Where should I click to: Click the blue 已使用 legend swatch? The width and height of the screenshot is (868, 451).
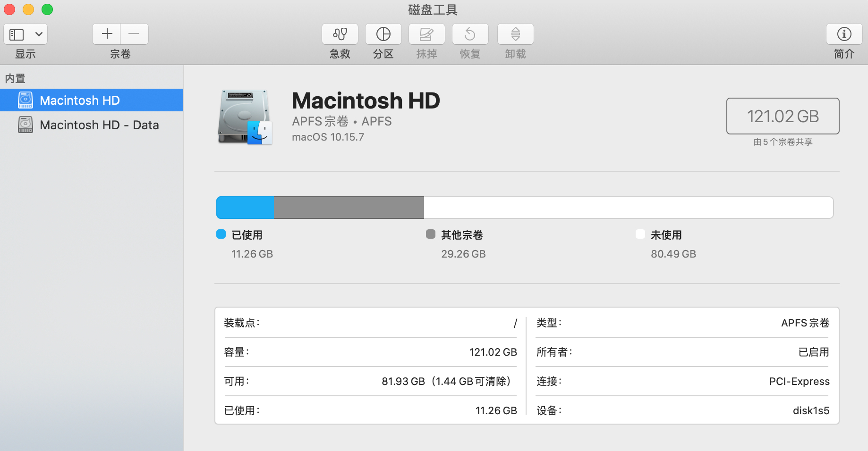[221, 234]
